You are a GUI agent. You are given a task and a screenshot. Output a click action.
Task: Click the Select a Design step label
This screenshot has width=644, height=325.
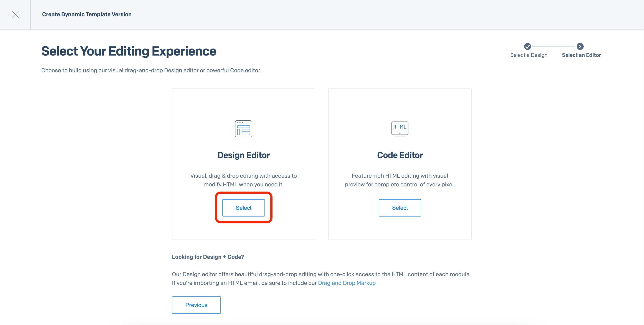tap(529, 55)
